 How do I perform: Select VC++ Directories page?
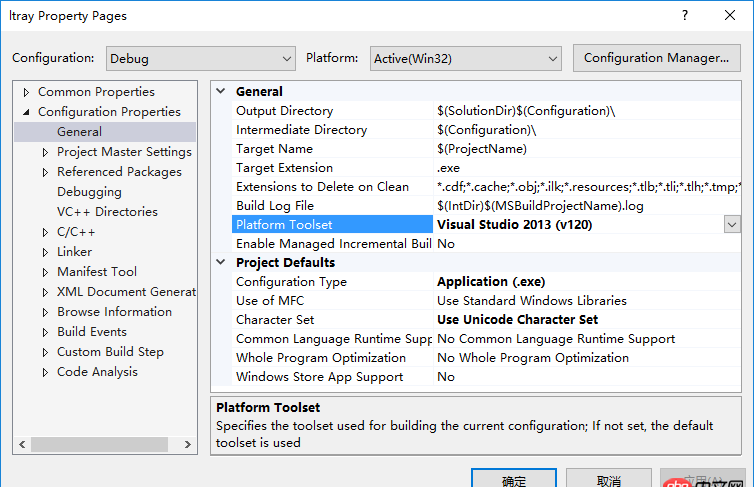click(x=107, y=212)
